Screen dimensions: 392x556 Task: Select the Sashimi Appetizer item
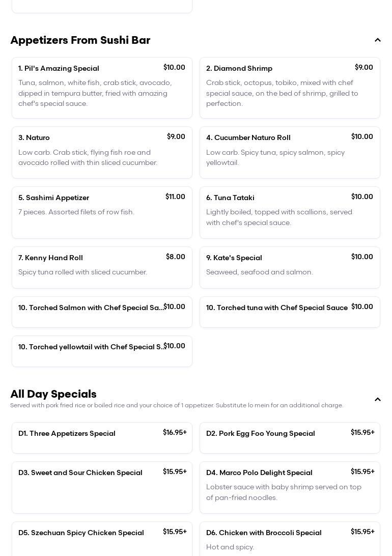102,212
